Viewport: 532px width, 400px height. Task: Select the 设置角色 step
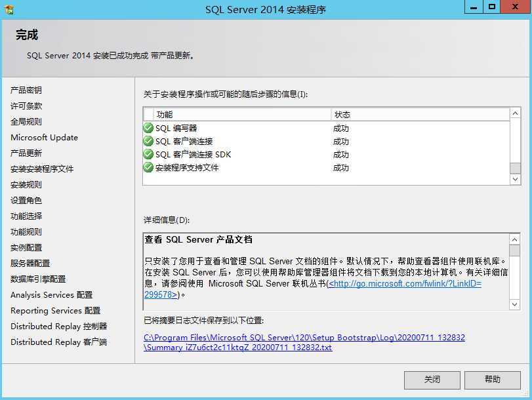point(26,201)
